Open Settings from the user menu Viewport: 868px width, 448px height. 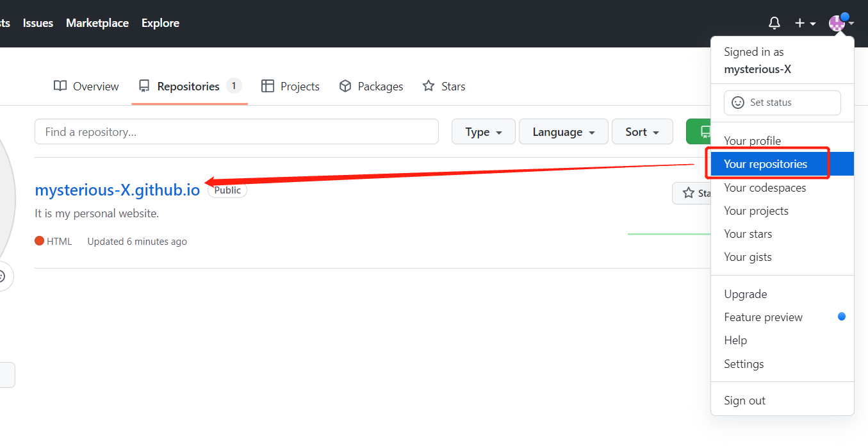pos(744,364)
